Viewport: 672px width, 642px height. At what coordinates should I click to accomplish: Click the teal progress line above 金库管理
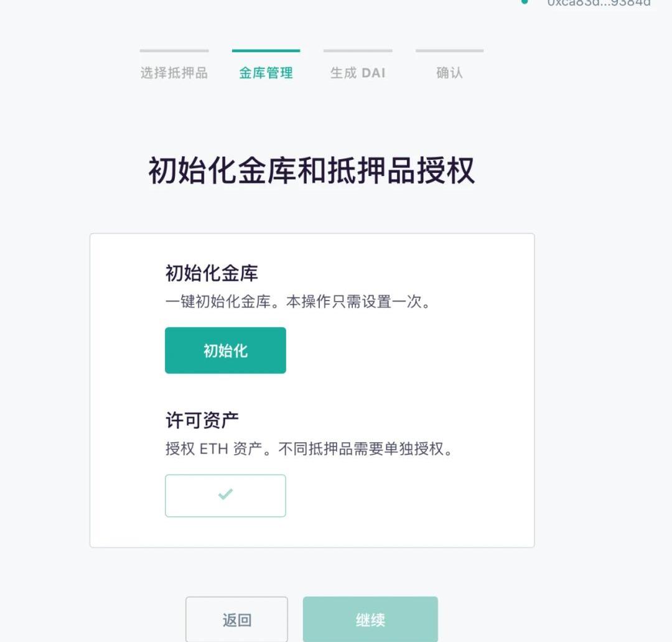click(x=266, y=50)
